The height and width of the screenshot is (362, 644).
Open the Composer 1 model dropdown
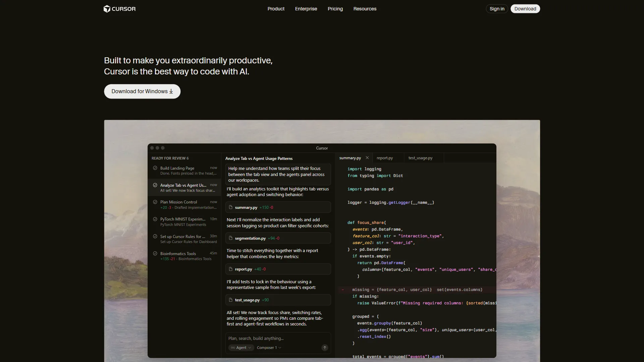pos(269,348)
